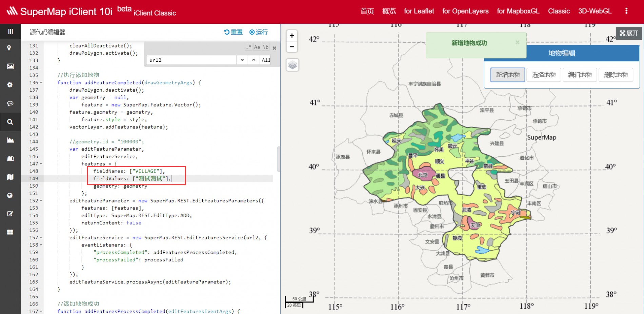Go to next search match
Viewport: 644px width, 314px height.
(x=242, y=60)
